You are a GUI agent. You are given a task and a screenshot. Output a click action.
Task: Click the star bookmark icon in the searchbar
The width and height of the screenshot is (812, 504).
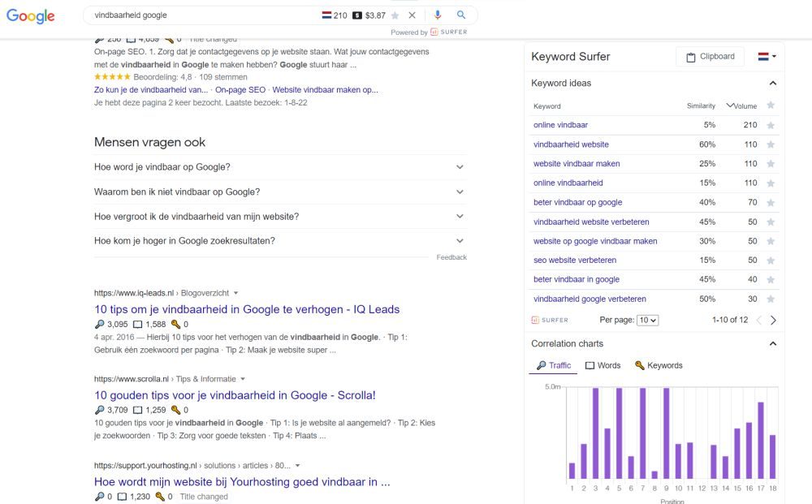point(395,15)
